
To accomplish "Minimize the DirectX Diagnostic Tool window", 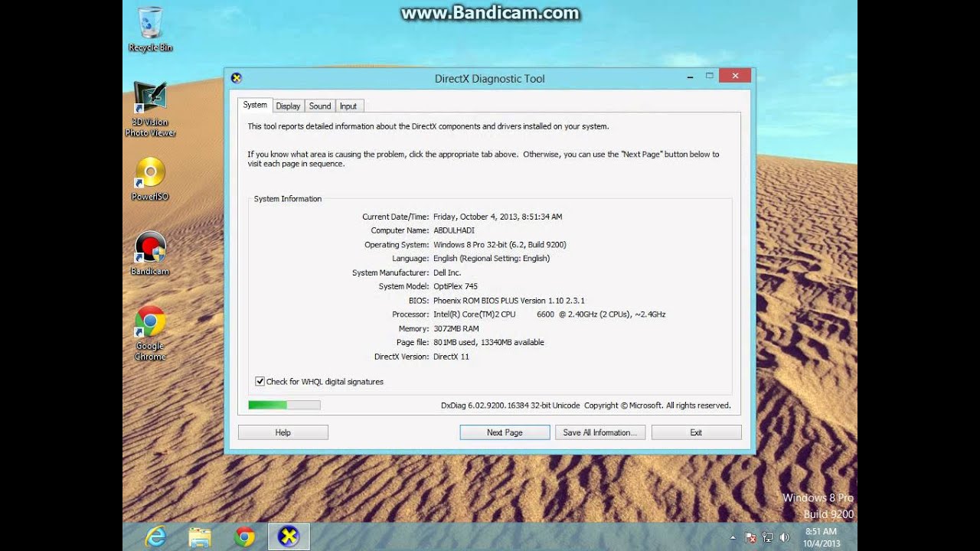I will tap(691, 77).
